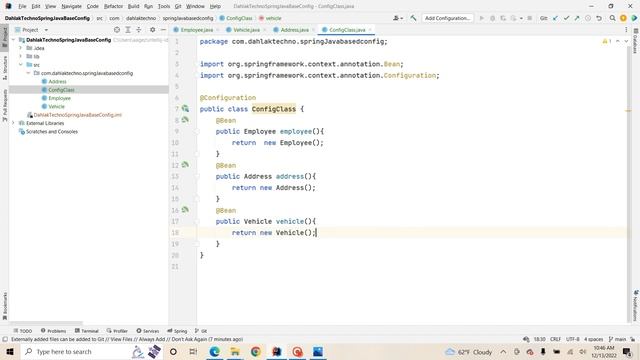Open Scratches and Consoles node
The width and height of the screenshot is (640, 360).
pyautogui.click(x=48, y=131)
